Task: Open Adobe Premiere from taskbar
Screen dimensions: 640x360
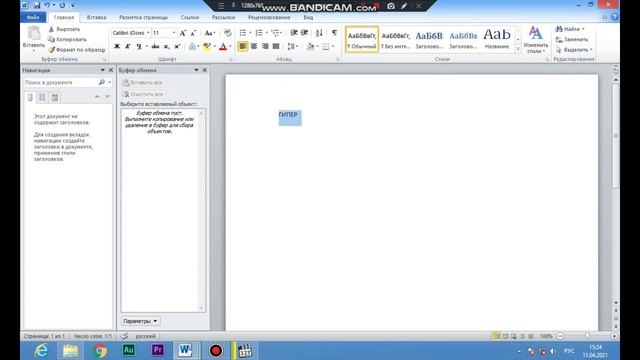Action: (x=158, y=350)
